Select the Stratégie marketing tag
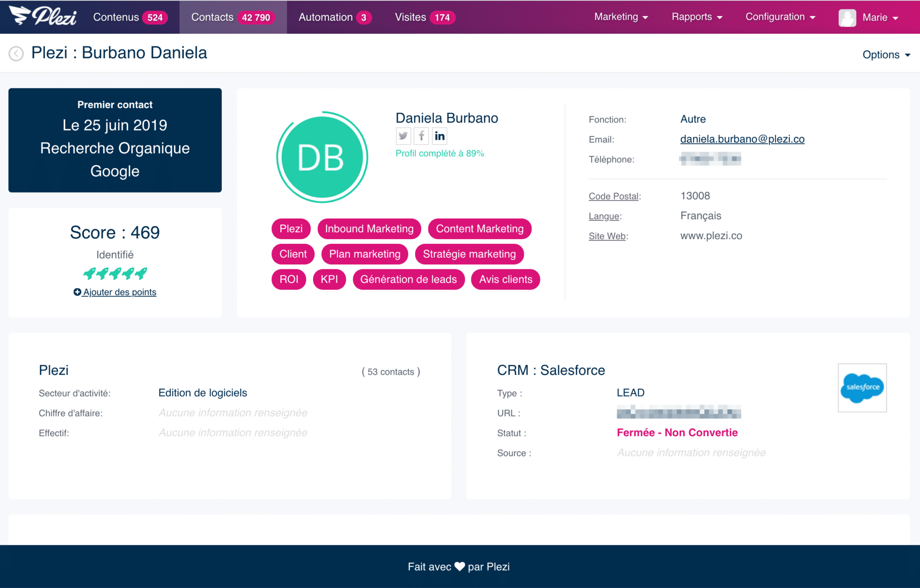This screenshot has height=588, width=920. pyautogui.click(x=469, y=254)
